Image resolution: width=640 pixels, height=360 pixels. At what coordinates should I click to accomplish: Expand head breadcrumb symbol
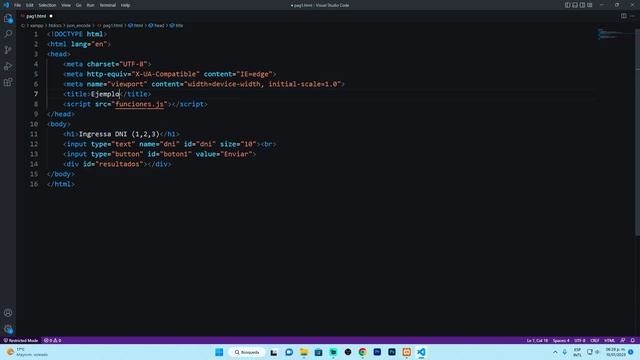(157, 25)
